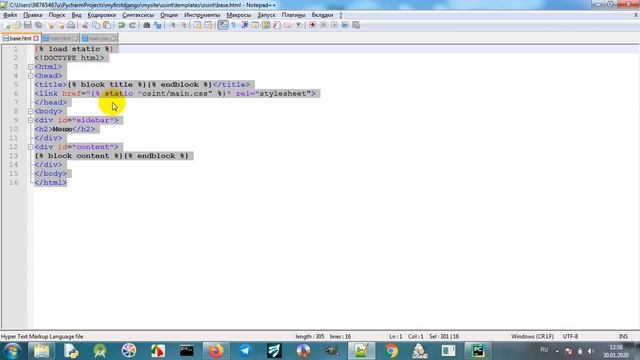Open the Плагины menu

tap(293, 15)
